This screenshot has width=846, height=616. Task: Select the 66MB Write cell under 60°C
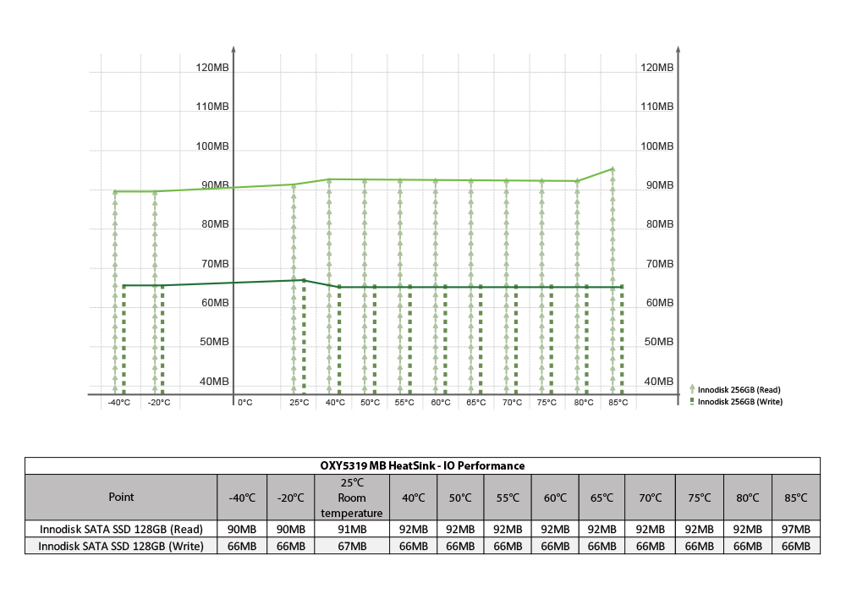(x=555, y=546)
